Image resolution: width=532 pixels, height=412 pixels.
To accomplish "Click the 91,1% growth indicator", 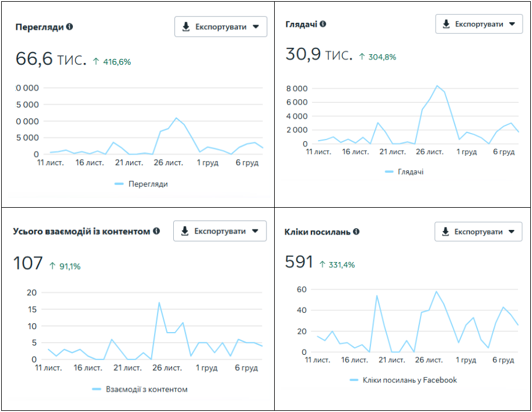I will tap(65, 266).
